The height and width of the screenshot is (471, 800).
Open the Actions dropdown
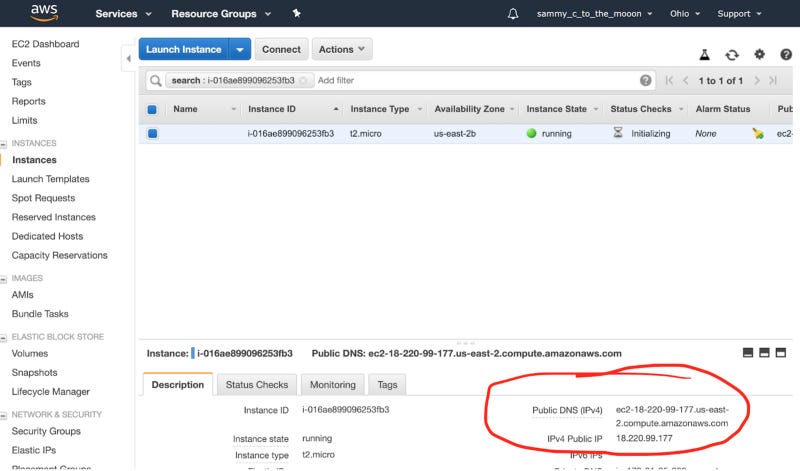pos(342,49)
